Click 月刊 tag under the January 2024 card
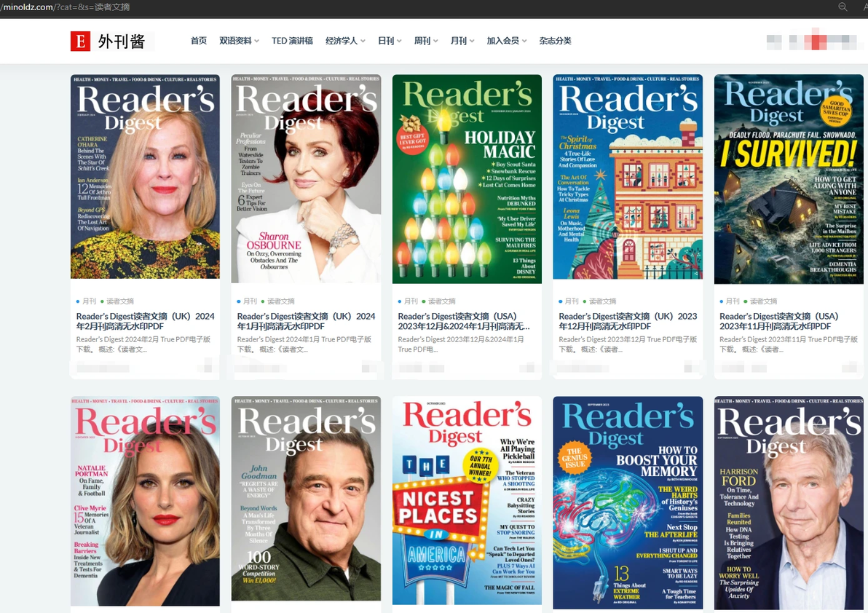This screenshot has width=868, height=613. pyautogui.click(x=250, y=301)
